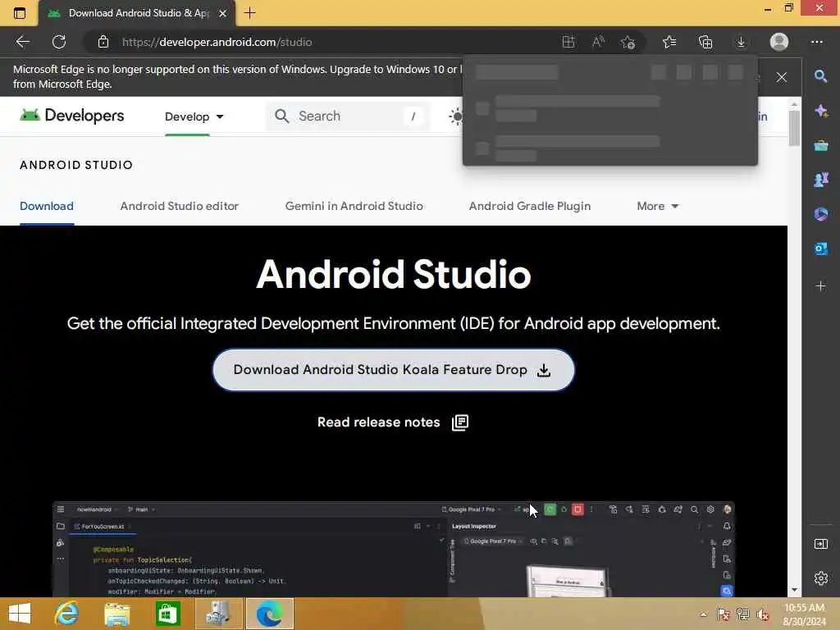Click the Android Developers logo

point(72,116)
